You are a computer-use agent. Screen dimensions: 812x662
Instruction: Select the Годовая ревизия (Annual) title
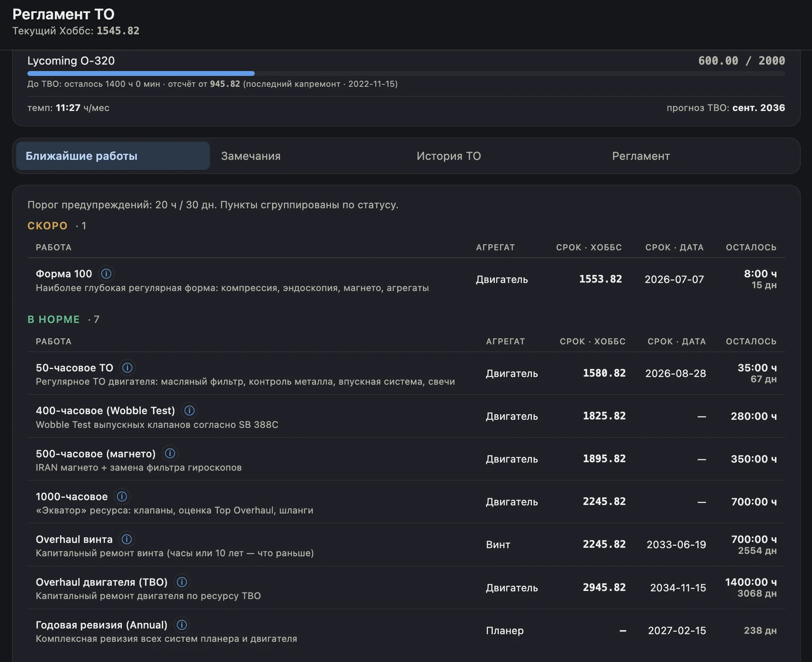click(101, 625)
